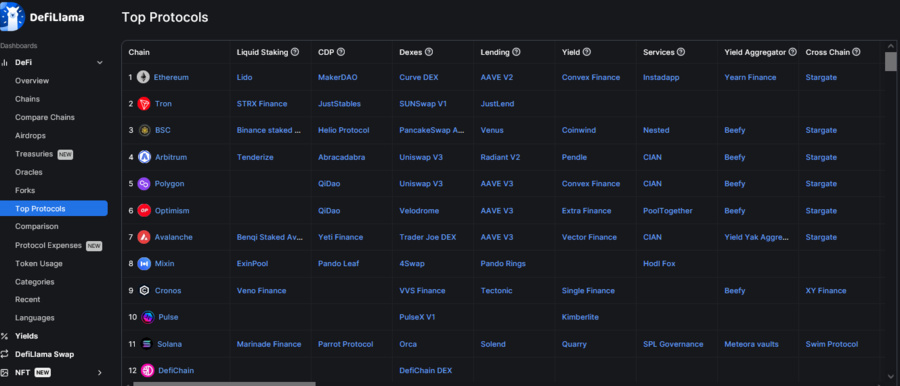Image resolution: width=900 pixels, height=386 pixels.
Task: Open the Lido protocol link
Action: click(245, 77)
